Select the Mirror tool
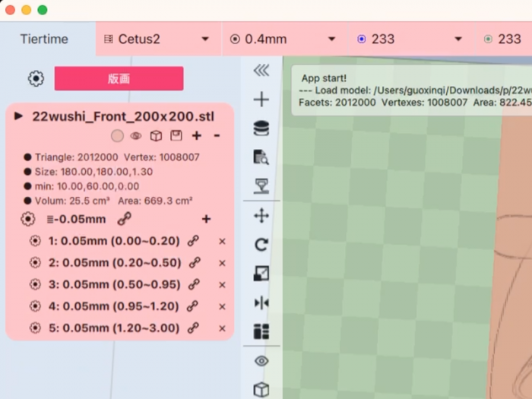The image size is (532, 399). (261, 302)
